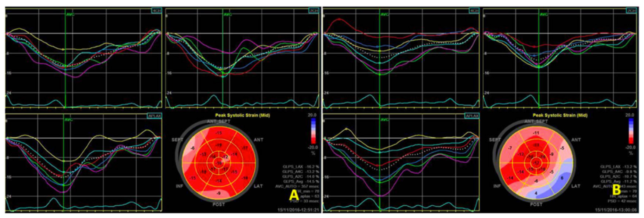Image resolution: width=644 pixels, height=218 pixels.
Task: Click the APLAX label in panel A
Action: click(155, 116)
